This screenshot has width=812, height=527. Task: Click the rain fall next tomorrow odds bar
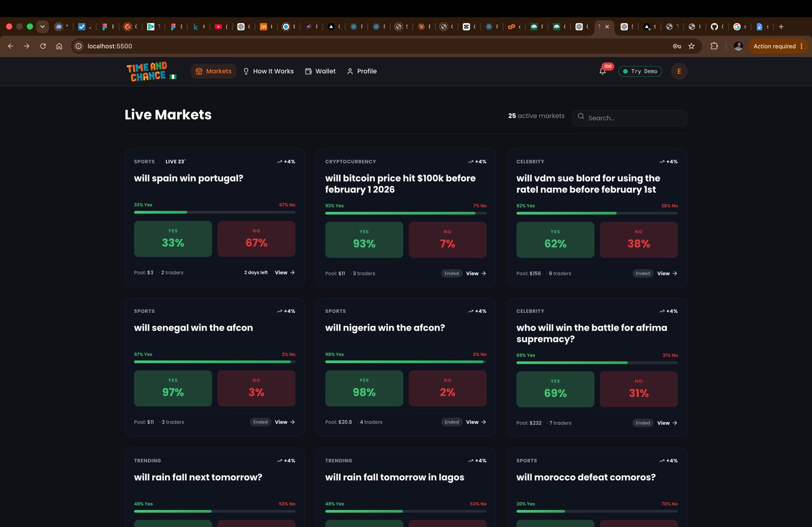coord(215,511)
